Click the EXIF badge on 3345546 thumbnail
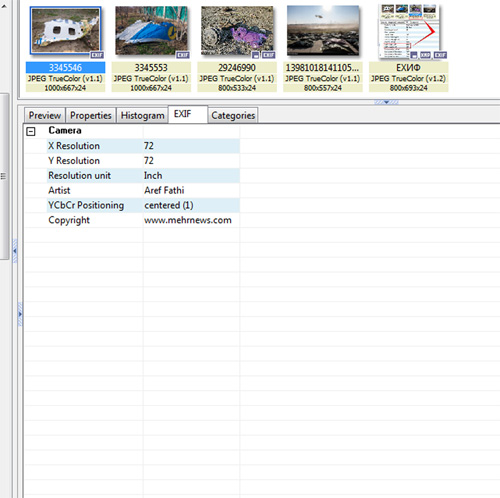Viewport: 500px width, 498px height. [97, 55]
